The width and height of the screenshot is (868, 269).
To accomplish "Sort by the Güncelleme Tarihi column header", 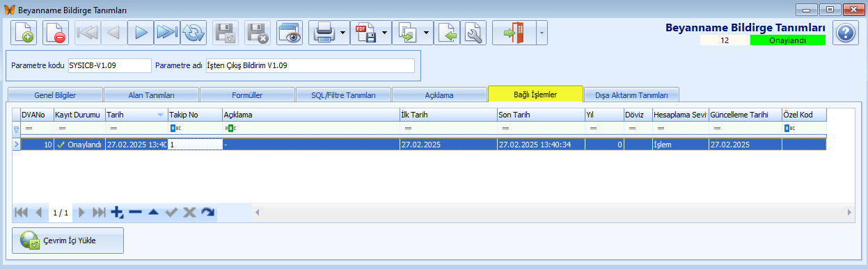I will pos(745,115).
